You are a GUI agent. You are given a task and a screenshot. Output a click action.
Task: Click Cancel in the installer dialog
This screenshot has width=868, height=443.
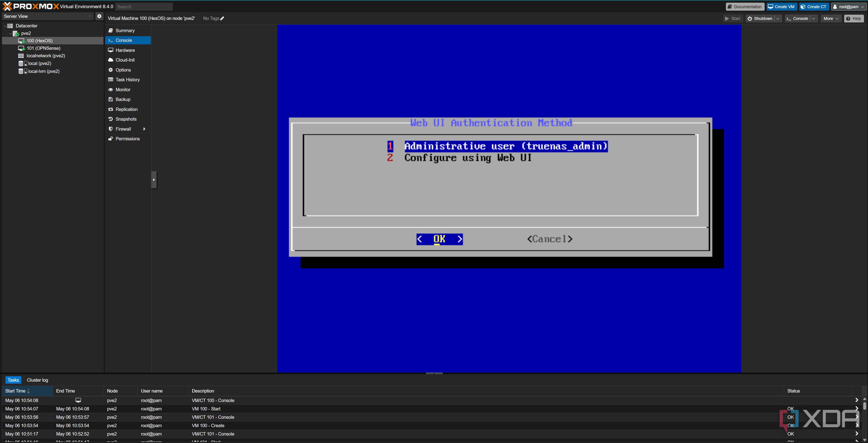549,239
